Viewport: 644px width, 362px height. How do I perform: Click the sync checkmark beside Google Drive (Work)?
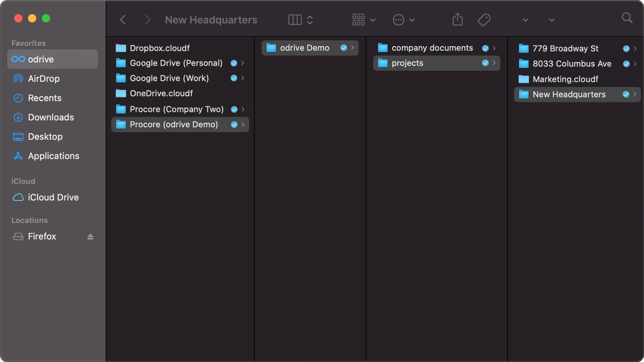[234, 78]
